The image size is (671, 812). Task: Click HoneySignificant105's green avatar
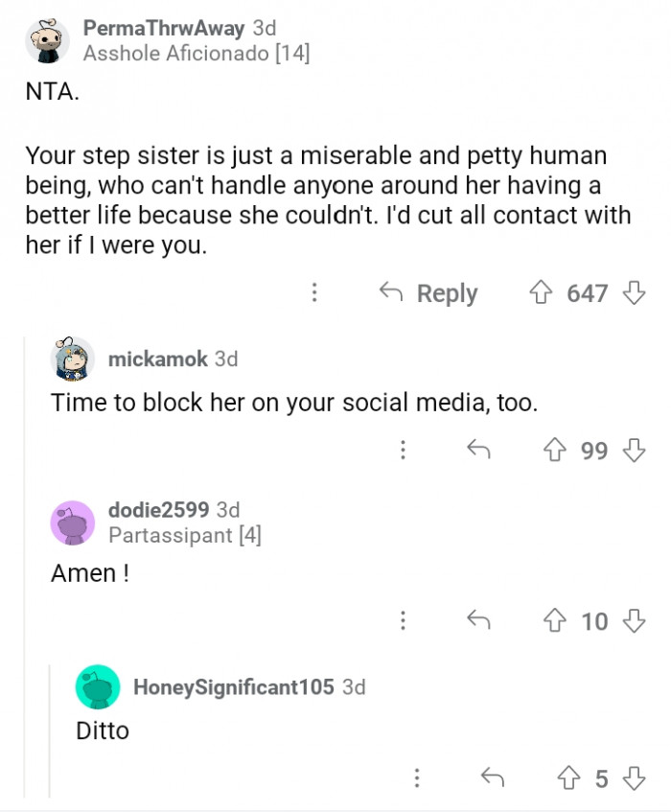point(95,685)
